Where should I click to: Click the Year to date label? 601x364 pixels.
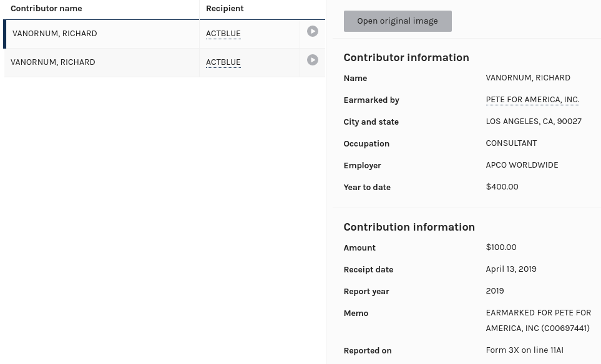tap(367, 188)
